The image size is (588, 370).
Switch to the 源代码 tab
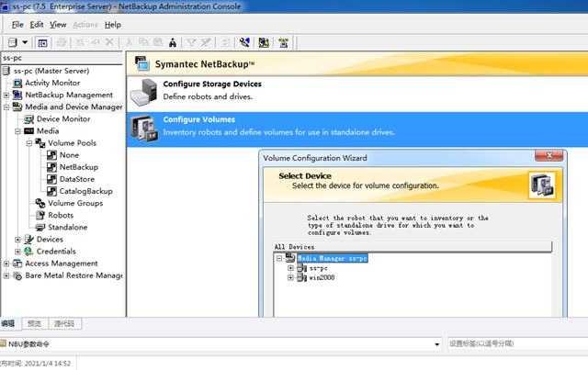pyautogui.click(x=64, y=323)
